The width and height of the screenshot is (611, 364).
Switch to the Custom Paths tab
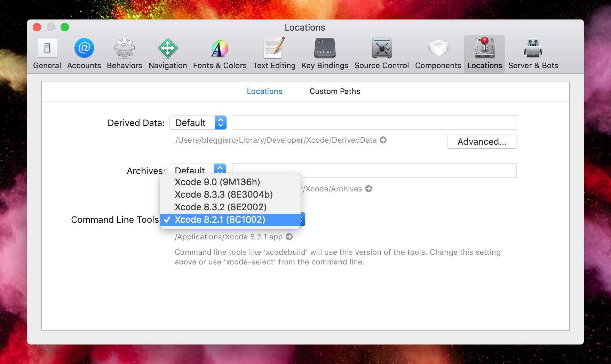click(334, 91)
